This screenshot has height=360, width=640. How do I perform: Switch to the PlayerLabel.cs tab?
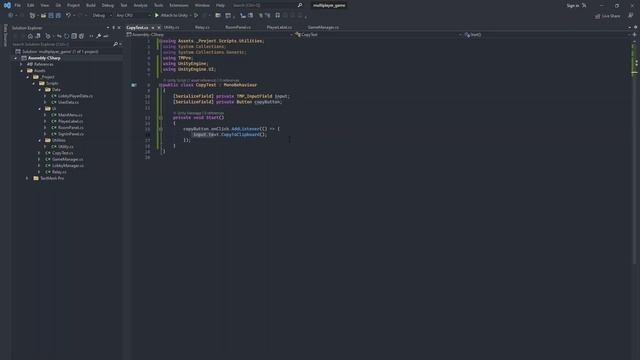pos(279,27)
